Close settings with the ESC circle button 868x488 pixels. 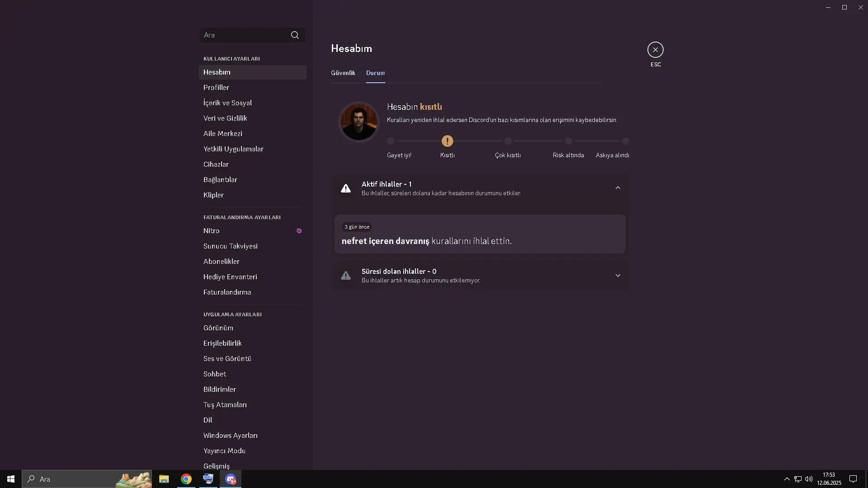click(x=656, y=50)
